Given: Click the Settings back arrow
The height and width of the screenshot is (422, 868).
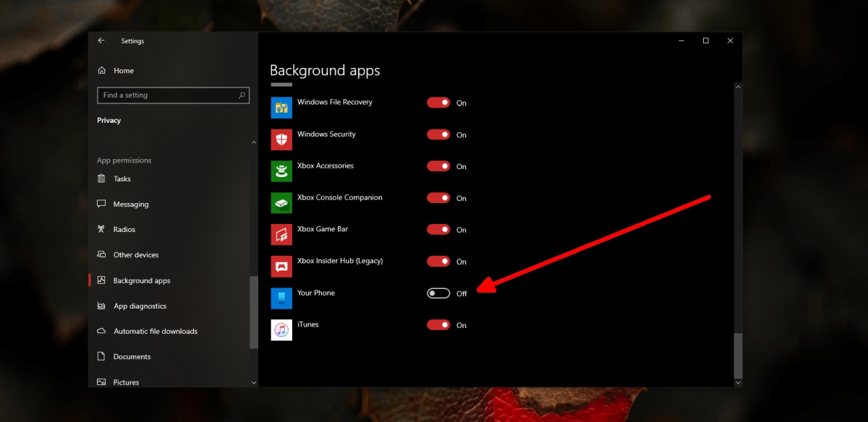Looking at the screenshot, I should pos(101,41).
